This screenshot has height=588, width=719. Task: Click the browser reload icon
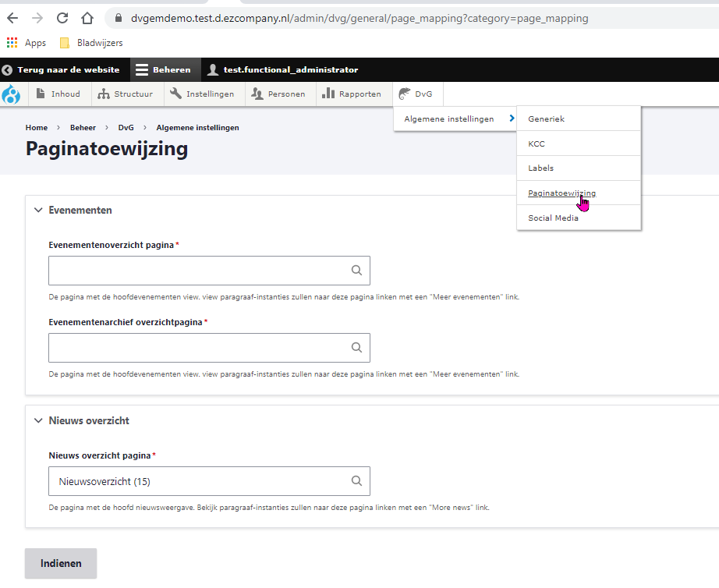pos(62,18)
